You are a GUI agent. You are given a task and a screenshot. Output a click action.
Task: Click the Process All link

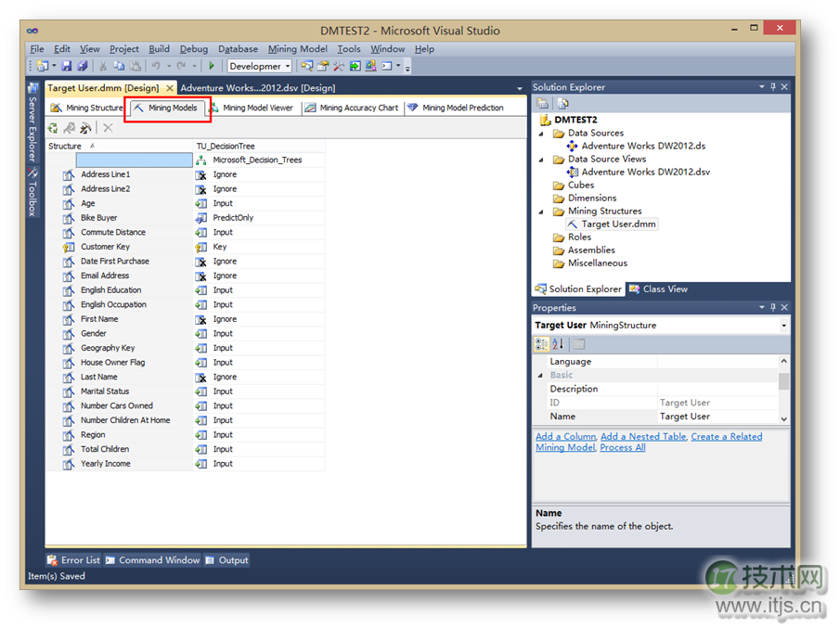[x=622, y=447]
